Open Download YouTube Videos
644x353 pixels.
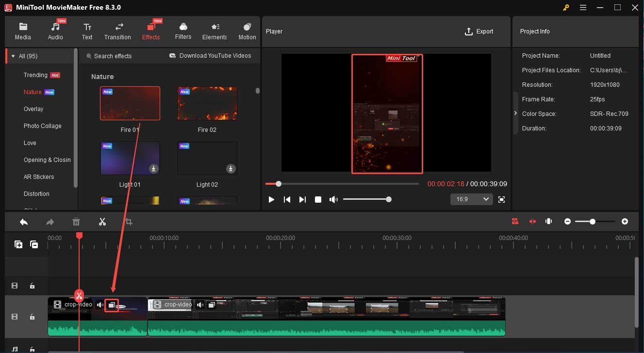210,56
